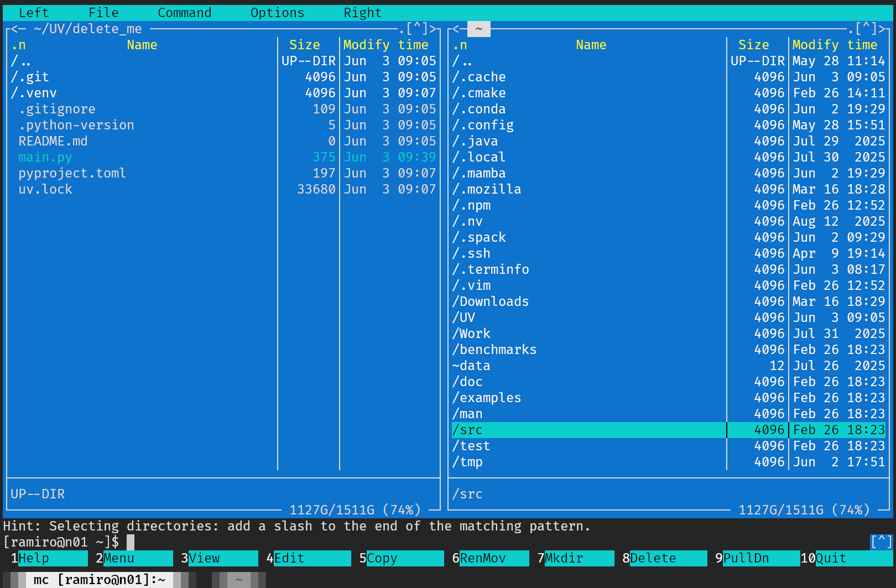This screenshot has height=588, width=896.
Task: Click the 5 Copy function key
Action: click(401, 558)
